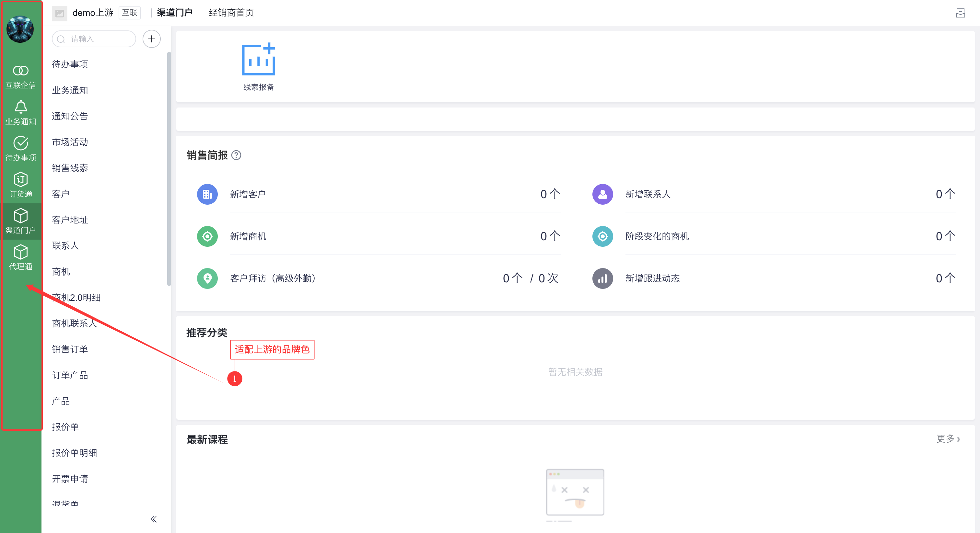This screenshot has width=980, height=533.
Task: Switch to the 经销商首页 tab
Action: coord(231,13)
